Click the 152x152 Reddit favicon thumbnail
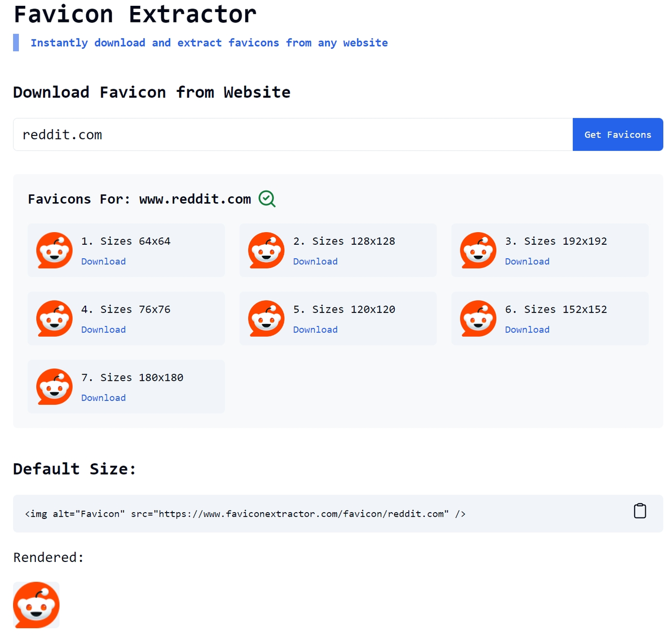Image resolution: width=672 pixels, height=635 pixels. click(478, 318)
